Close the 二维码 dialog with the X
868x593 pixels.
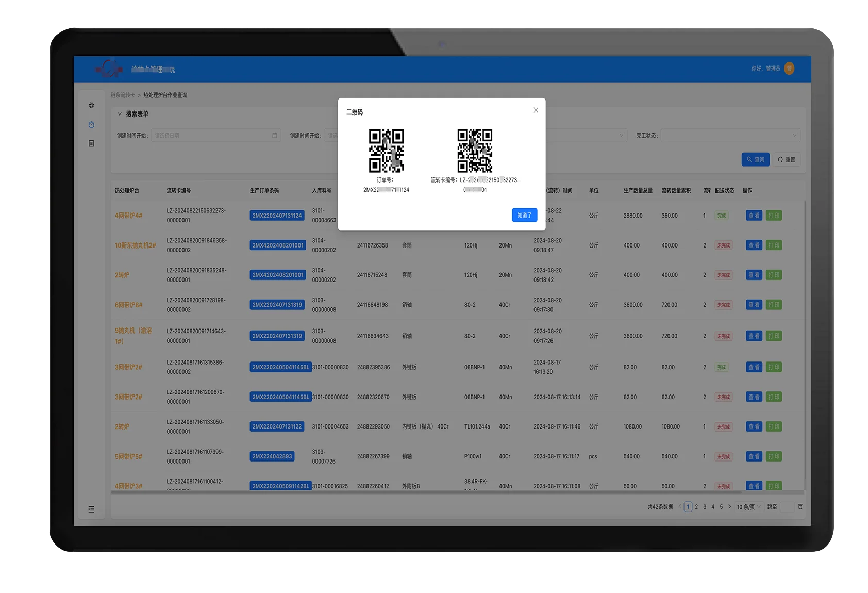[x=536, y=110]
